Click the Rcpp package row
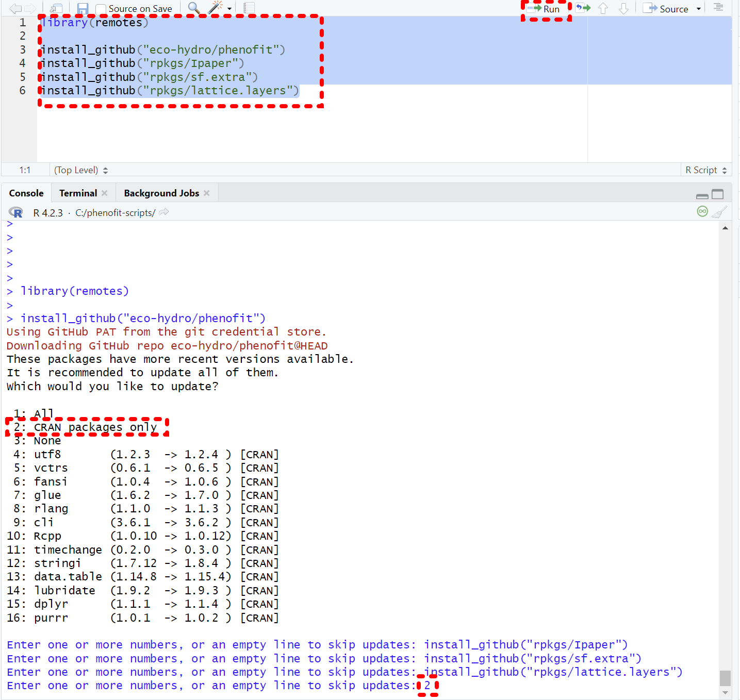740x700 pixels. pyautogui.click(x=143, y=536)
